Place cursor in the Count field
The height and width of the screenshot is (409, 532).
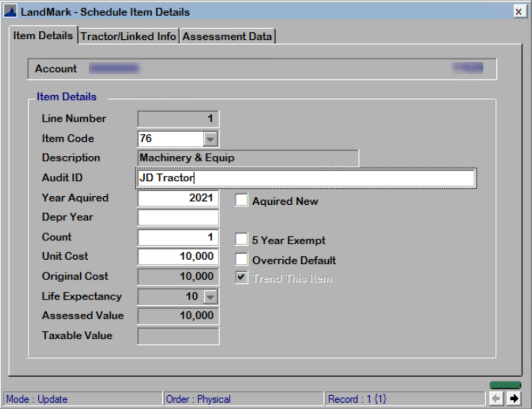[178, 237]
